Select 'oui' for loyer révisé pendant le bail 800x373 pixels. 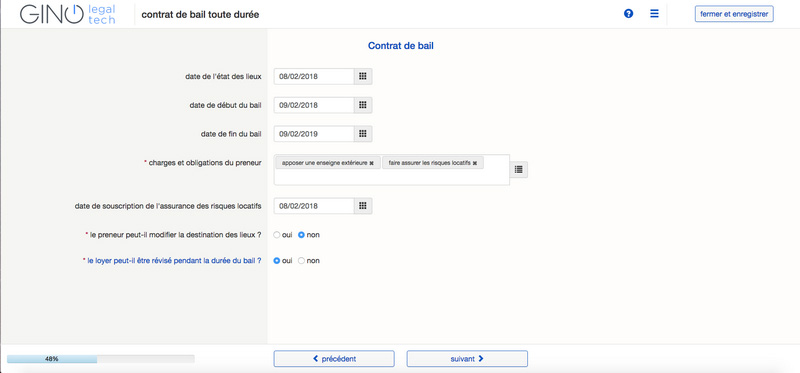(x=277, y=261)
